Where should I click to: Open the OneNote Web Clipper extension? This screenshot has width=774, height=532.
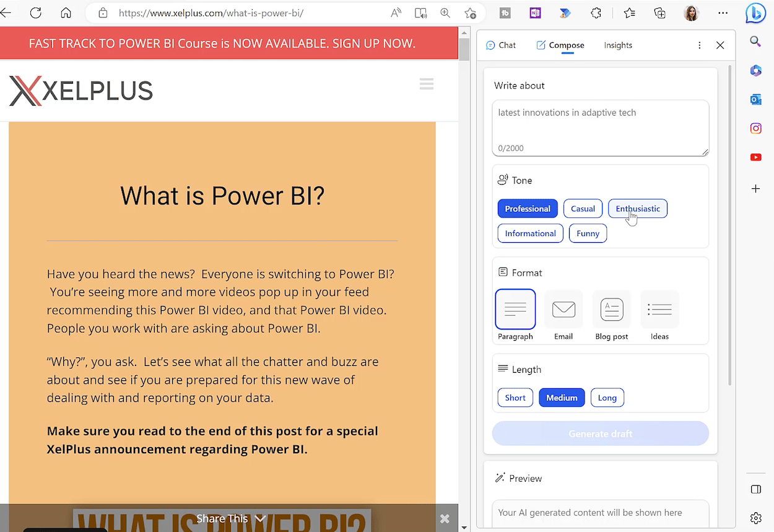pos(535,13)
